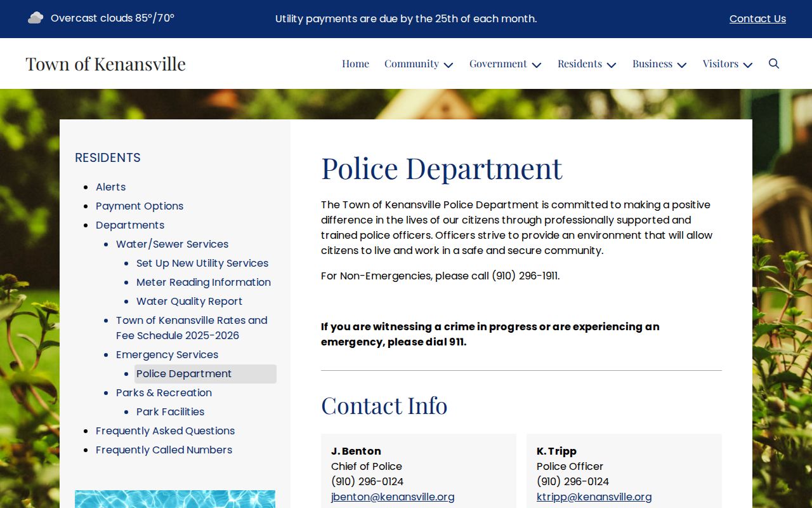Open Parks & Recreation sidebar link
Image resolution: width=812 pixels, height=508 pixels.
[164, 392]
